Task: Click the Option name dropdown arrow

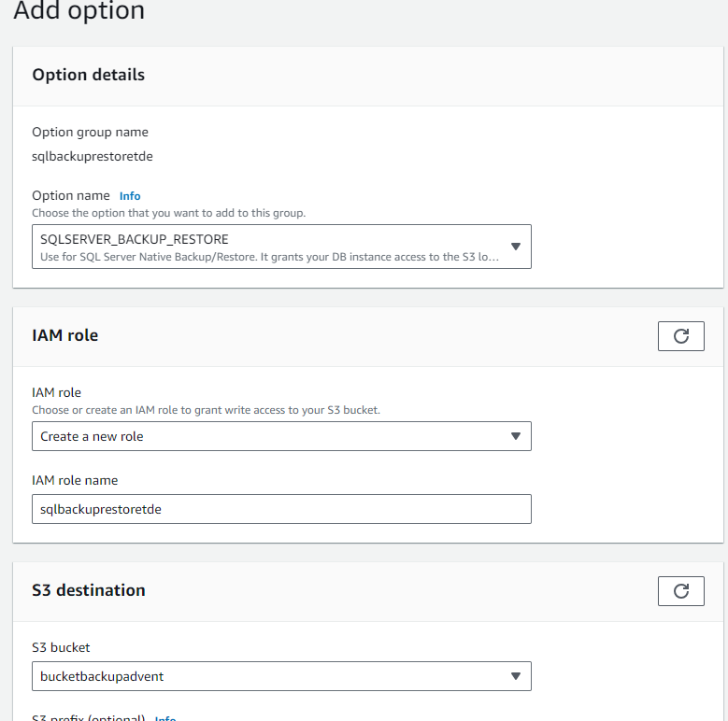Action: [x=515, y=247]
